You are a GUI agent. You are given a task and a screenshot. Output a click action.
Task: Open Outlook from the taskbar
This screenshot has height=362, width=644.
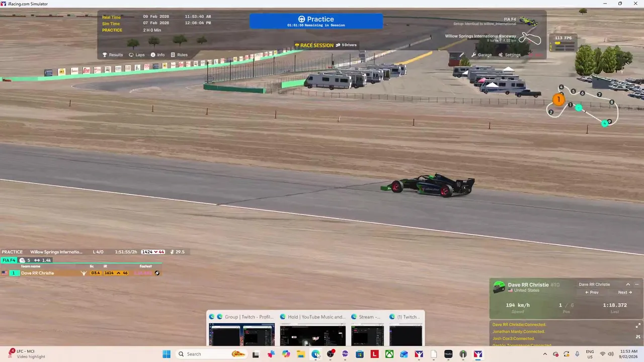coord(404,354)
